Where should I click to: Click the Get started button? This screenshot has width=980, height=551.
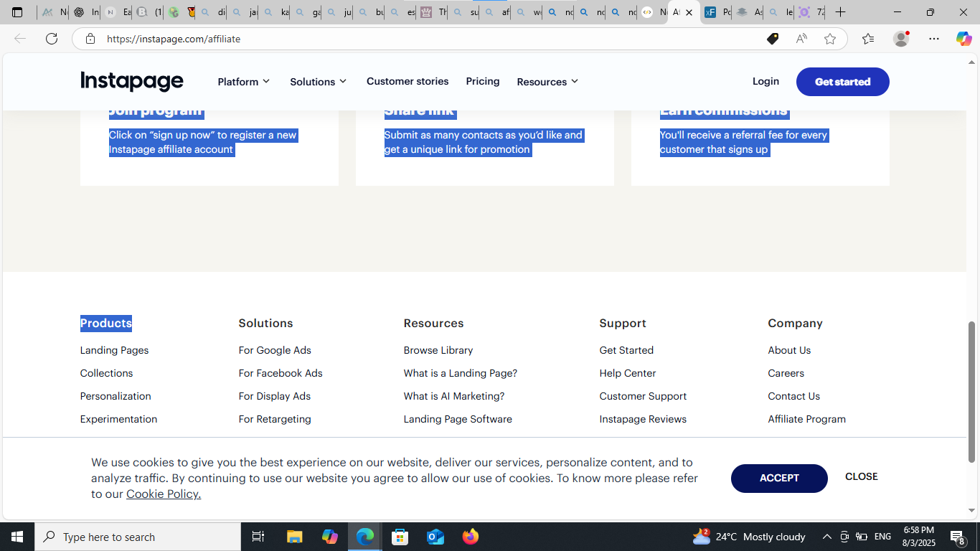click(843, 82)
